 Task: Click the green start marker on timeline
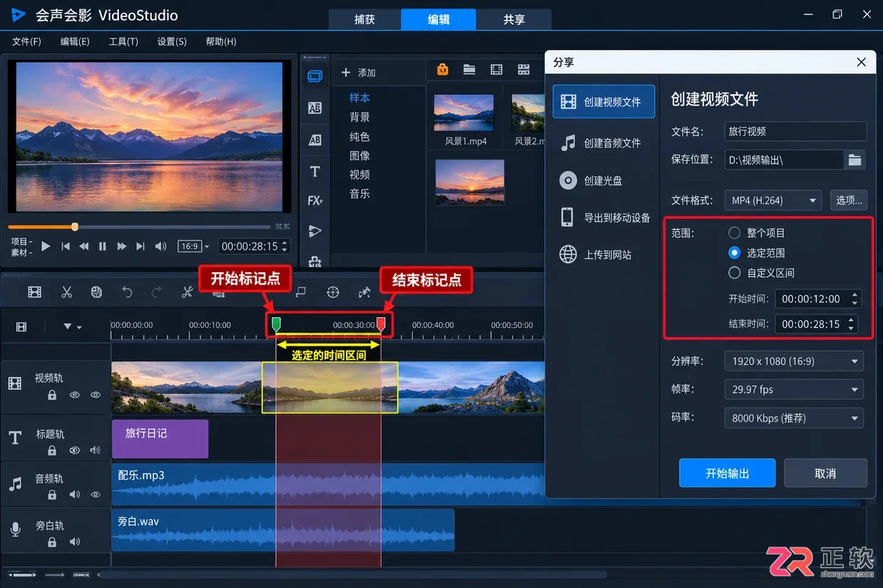tap(276, 326)
